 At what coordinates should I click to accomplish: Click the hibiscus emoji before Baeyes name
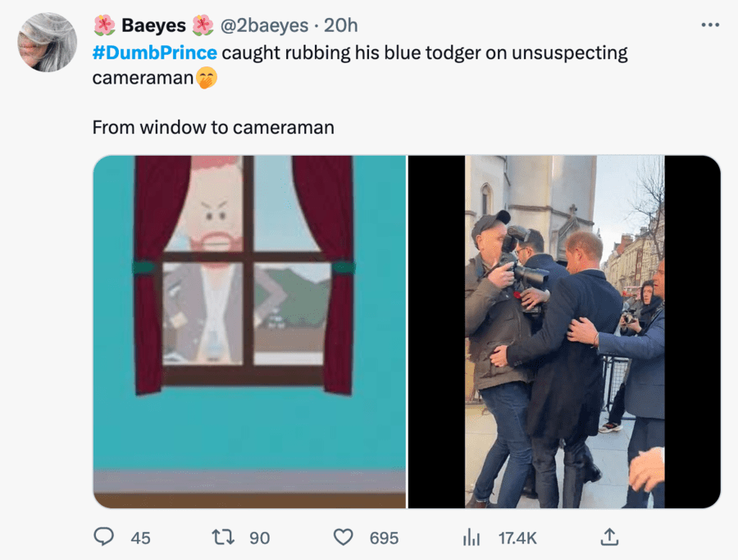(x=104, y=25)
